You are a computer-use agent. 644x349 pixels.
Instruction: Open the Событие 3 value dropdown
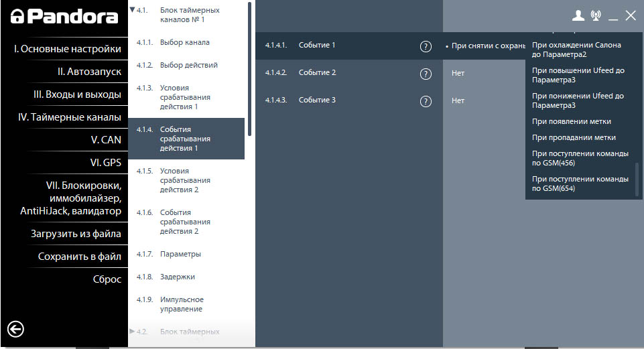(482, 100)
